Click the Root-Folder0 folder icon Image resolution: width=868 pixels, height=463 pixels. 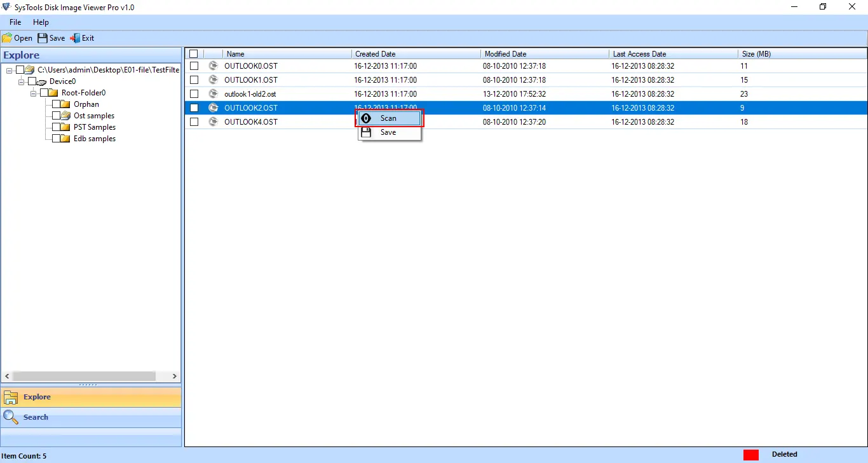click(x=53, y=93)
